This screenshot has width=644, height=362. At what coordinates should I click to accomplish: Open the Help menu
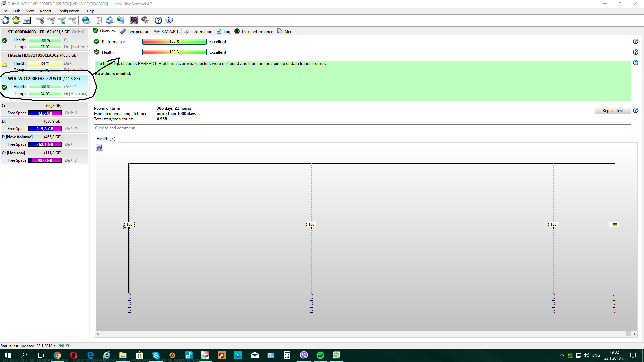[x=91, y=11]
